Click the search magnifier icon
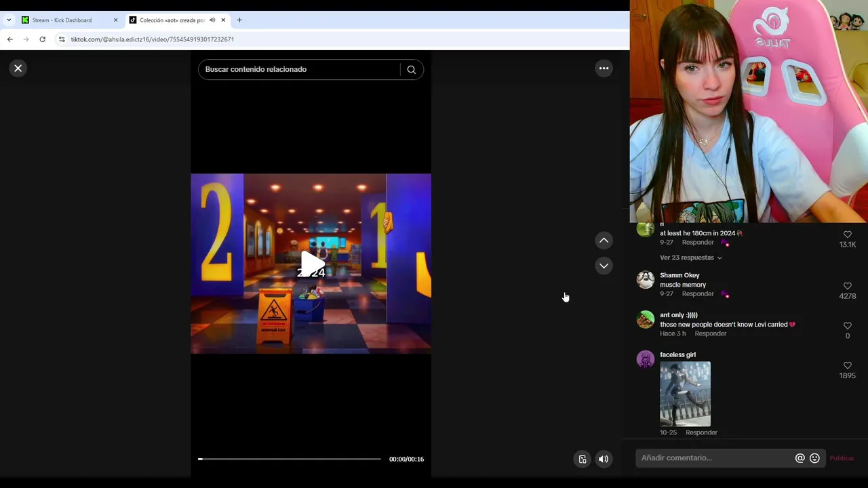The width and height of the screenshot is (868, 488). coord(412,70)
